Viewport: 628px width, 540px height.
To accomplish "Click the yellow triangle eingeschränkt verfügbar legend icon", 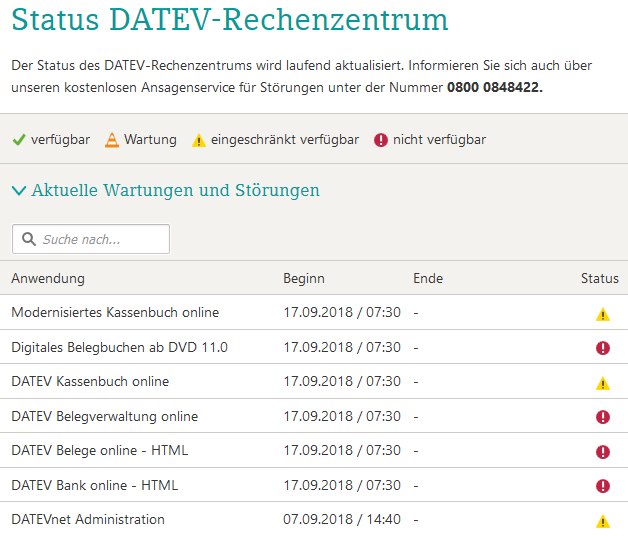I will point(199,141).
